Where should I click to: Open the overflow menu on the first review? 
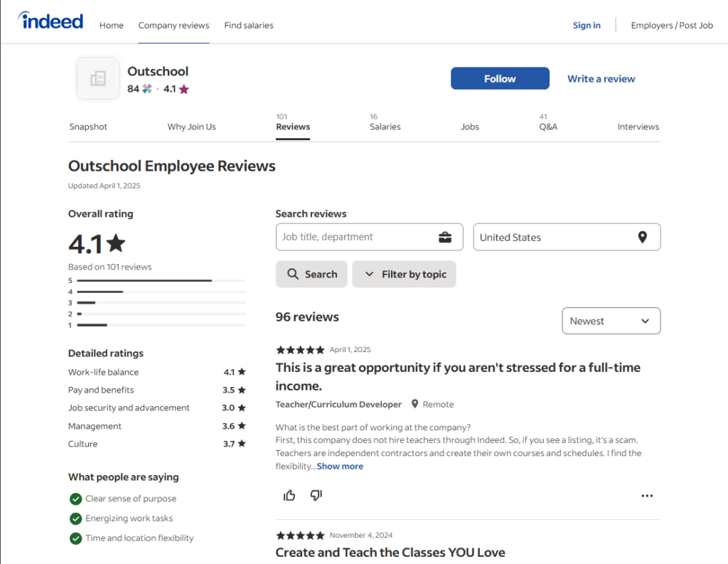646,495
